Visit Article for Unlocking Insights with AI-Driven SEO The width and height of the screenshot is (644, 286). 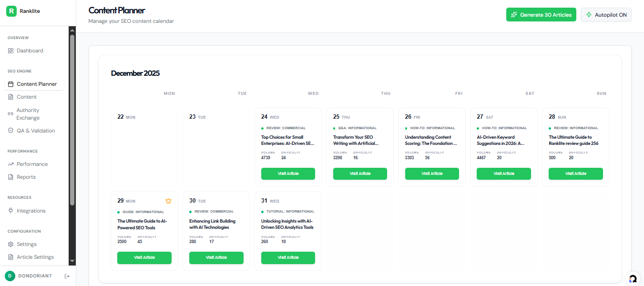click(x=288, y=257)
